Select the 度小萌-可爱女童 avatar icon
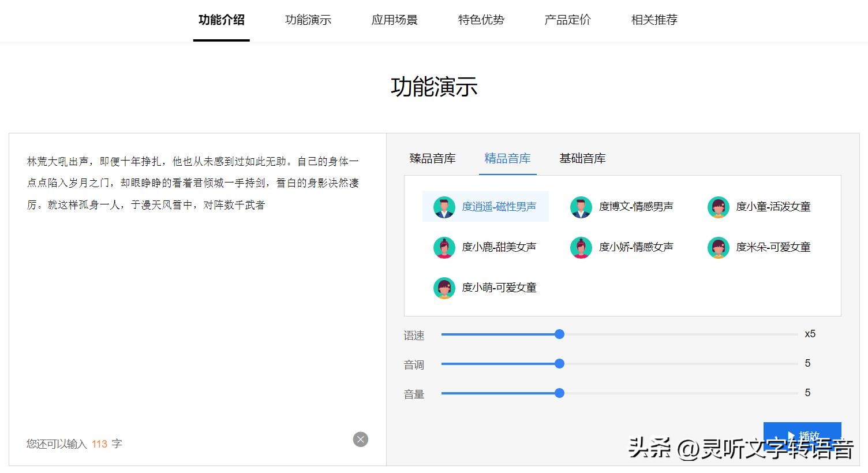The width and height of the screenshot is (868, 473). click(x=443, y=288)
